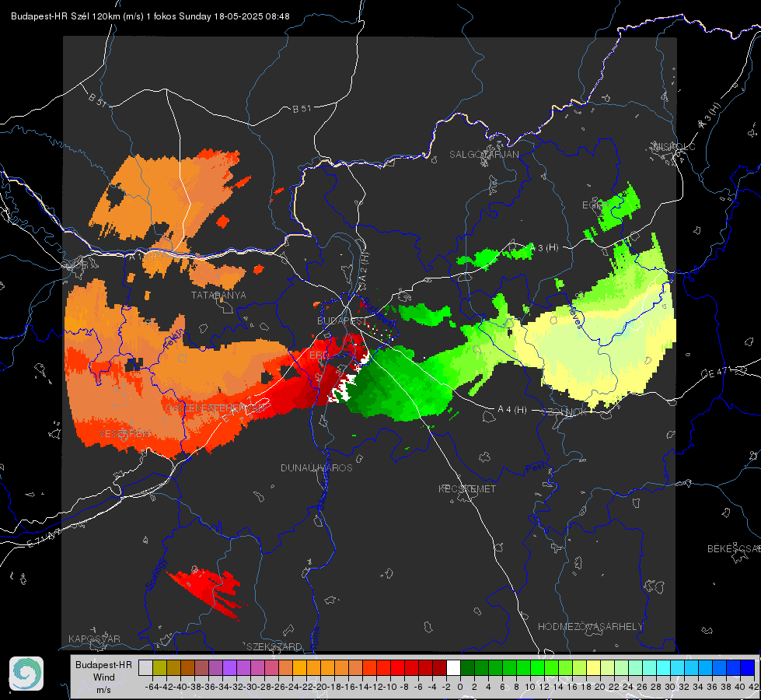Click the VESZPRÉM city label
The height and width of the screenshot is (700, 761).
click(124, 433)
